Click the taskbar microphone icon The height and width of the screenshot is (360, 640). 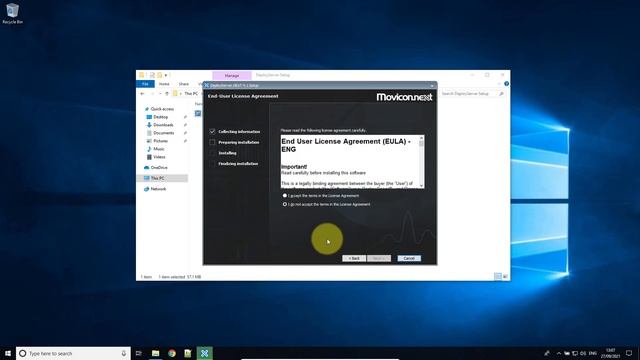[x=124, y=353]
